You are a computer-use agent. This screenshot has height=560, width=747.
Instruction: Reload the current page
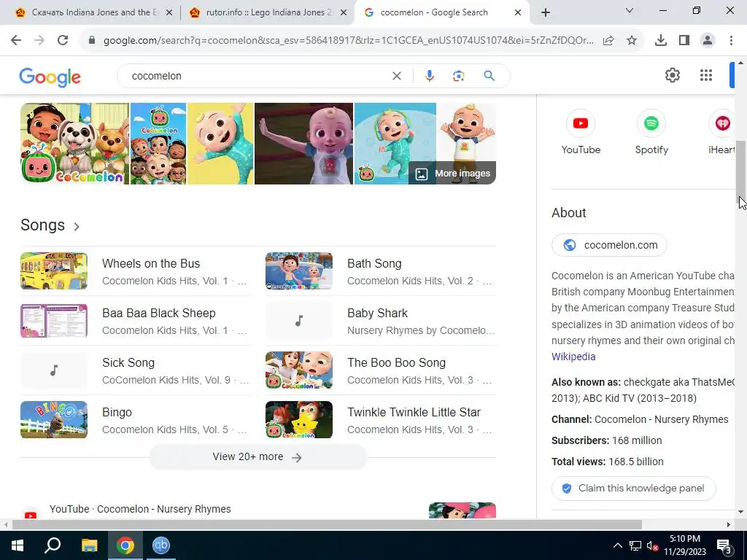[63, 41]
